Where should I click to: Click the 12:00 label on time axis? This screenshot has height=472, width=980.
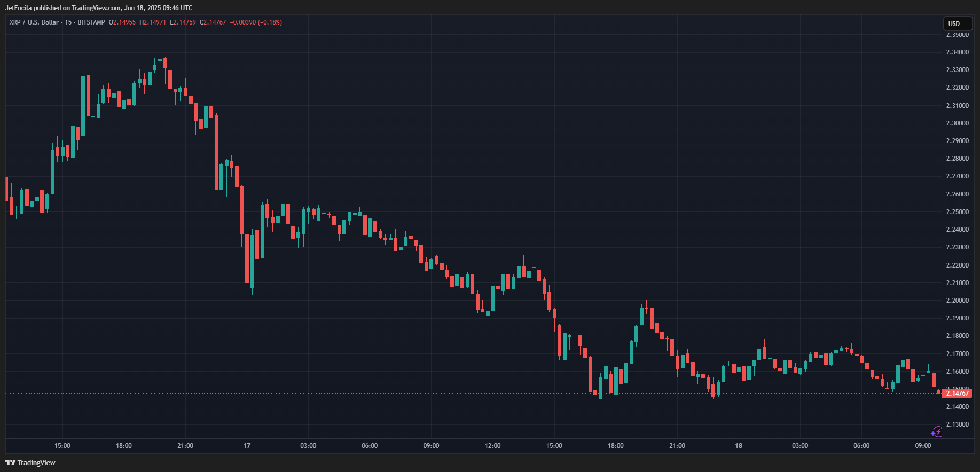click(492, 446)
